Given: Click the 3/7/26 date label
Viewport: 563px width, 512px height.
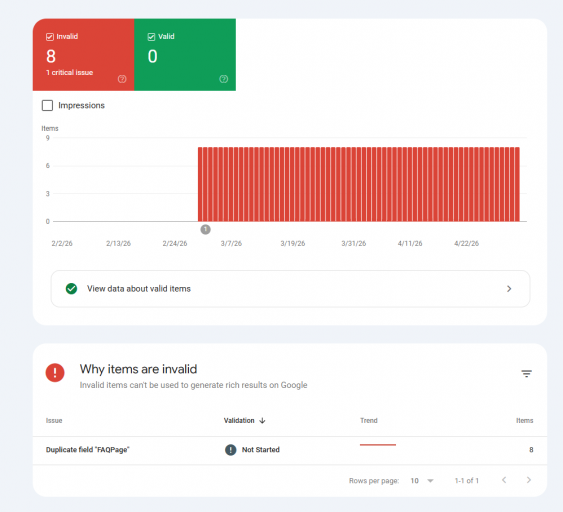Looking at the screenshot, I should tap(231, 243).
